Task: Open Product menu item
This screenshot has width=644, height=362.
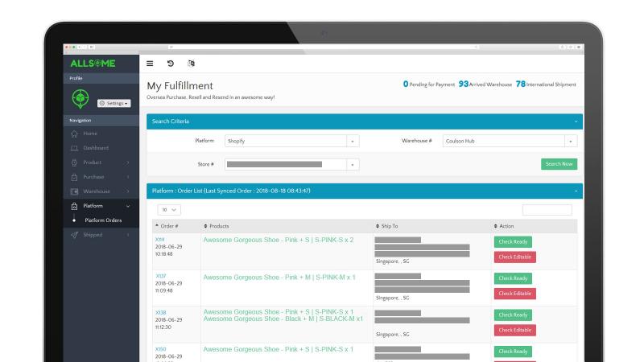Action: point(93,162)
